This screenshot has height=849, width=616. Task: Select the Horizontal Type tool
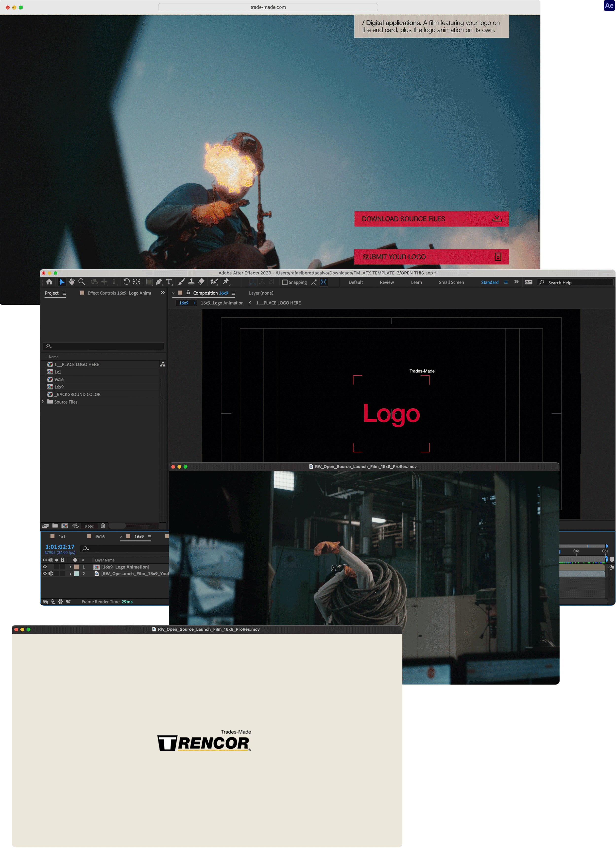pos(169,282)
